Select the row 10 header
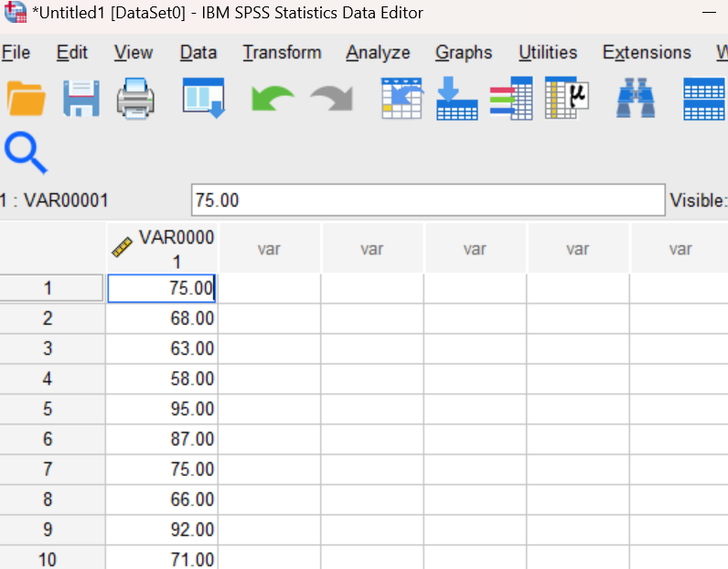The width and height of the screenshot is (728, 569). pos(52,557)
